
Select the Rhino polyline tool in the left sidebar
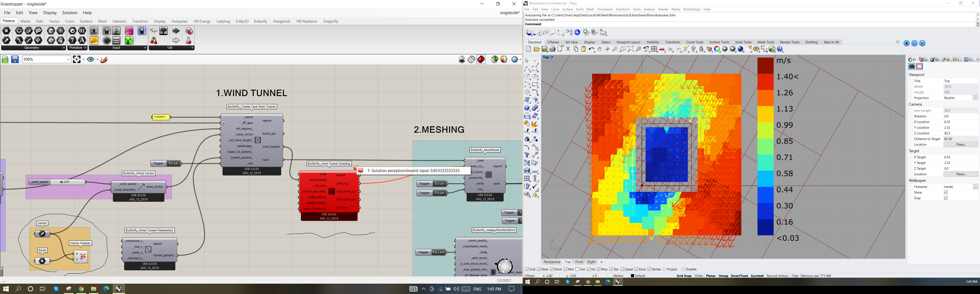pyautogui.click(x=527, y=69)
